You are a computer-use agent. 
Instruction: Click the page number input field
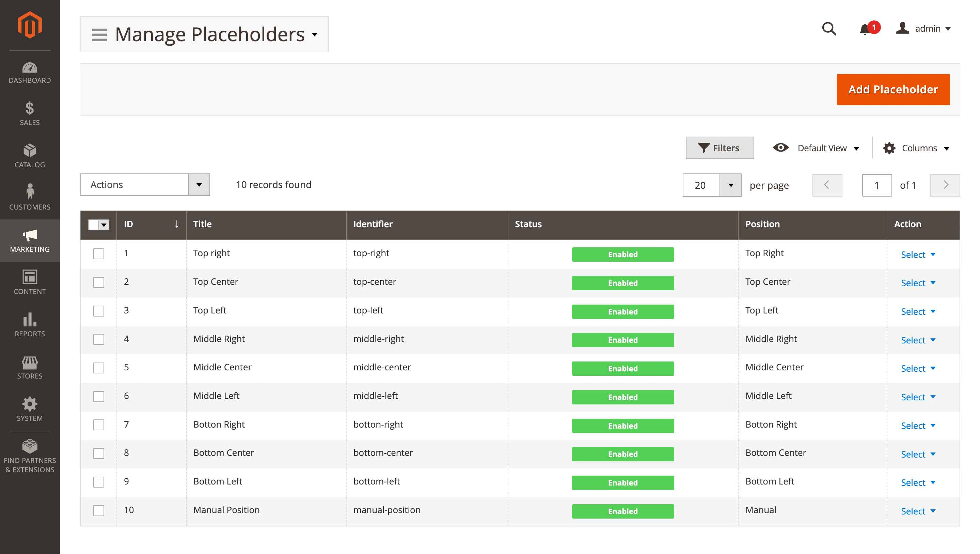click(x=877, y=185)
